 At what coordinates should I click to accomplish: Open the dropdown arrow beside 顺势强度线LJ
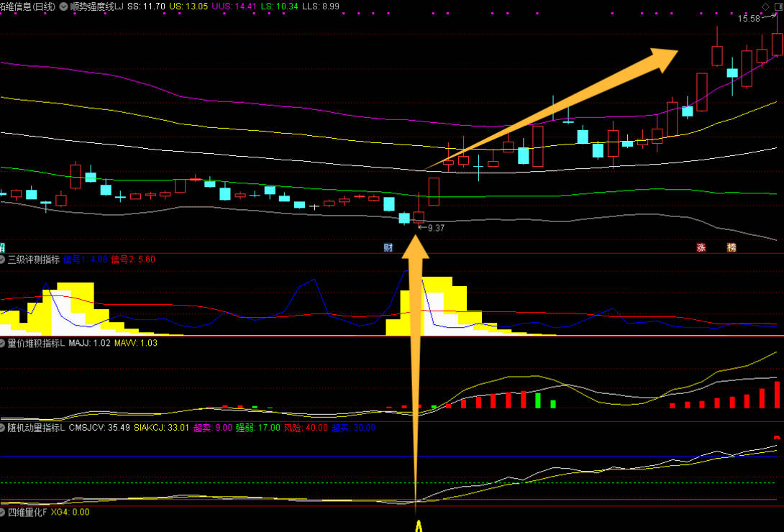pyautogui.click(x=63, y=6)
